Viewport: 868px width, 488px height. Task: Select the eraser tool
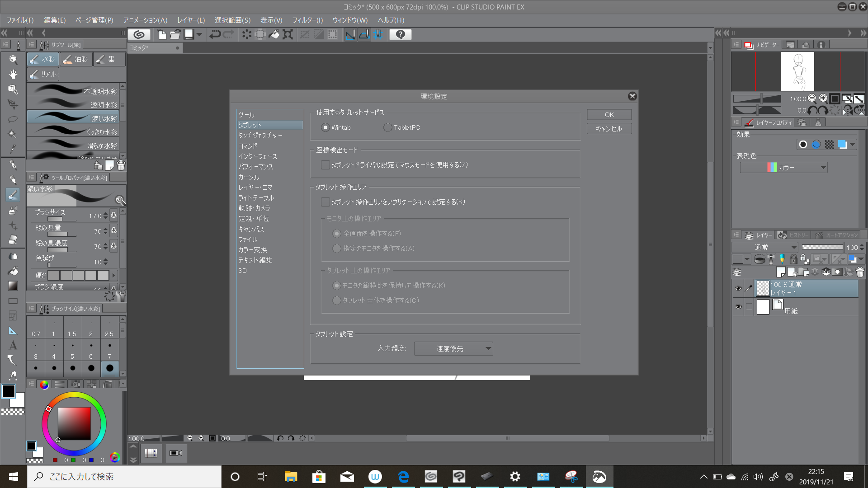point(13,240)
